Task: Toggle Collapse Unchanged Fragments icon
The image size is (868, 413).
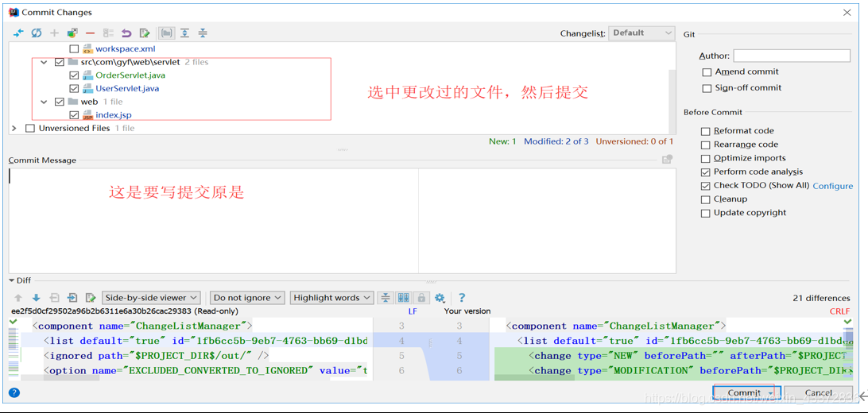Action: (385, 298)
